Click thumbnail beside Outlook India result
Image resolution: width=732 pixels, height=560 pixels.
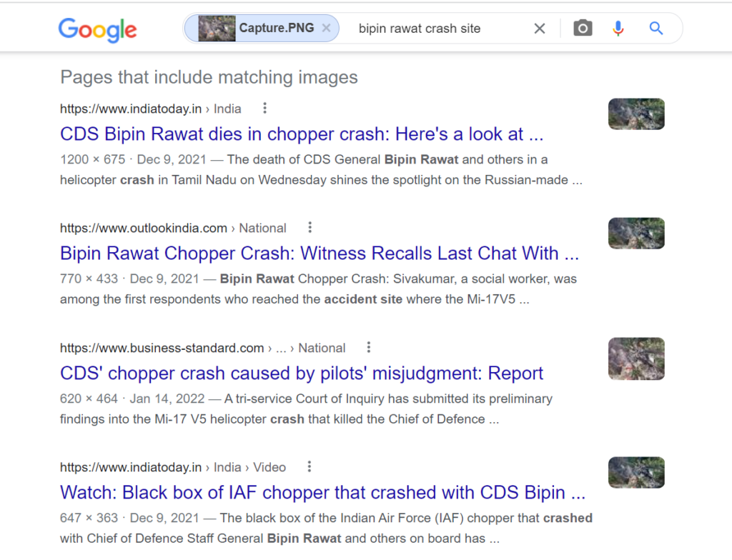point(636,234)
